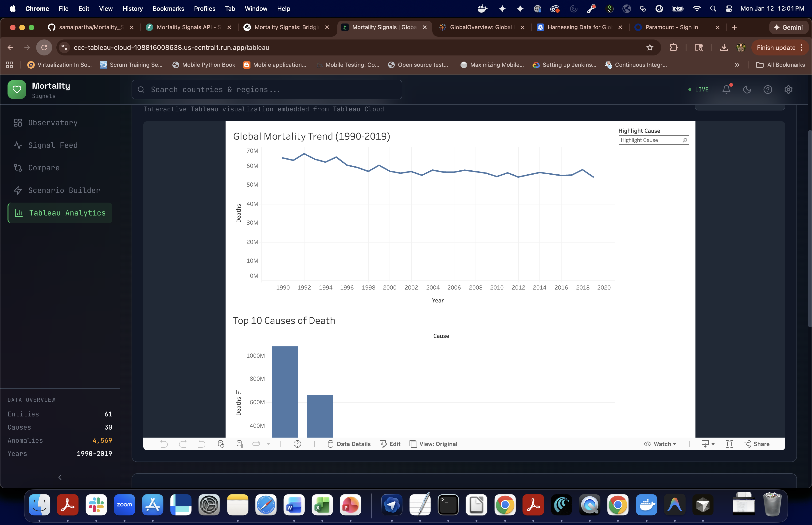The width and height of the screenshot is (812, 525).
Task: Expand the Watch dropdown
Action: tap(660, 443)
